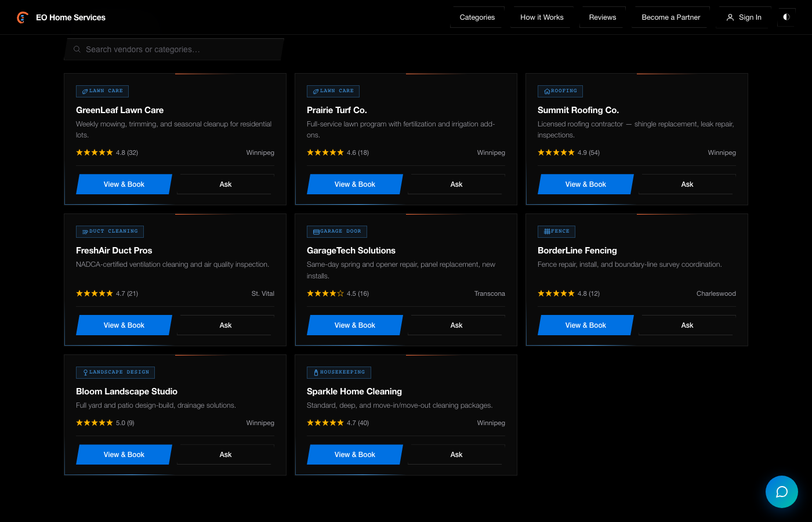Viewport: 812px width, 522px height.
Task: Click the Sign In button
Action: pyautogui.click(x=744, y=17)
